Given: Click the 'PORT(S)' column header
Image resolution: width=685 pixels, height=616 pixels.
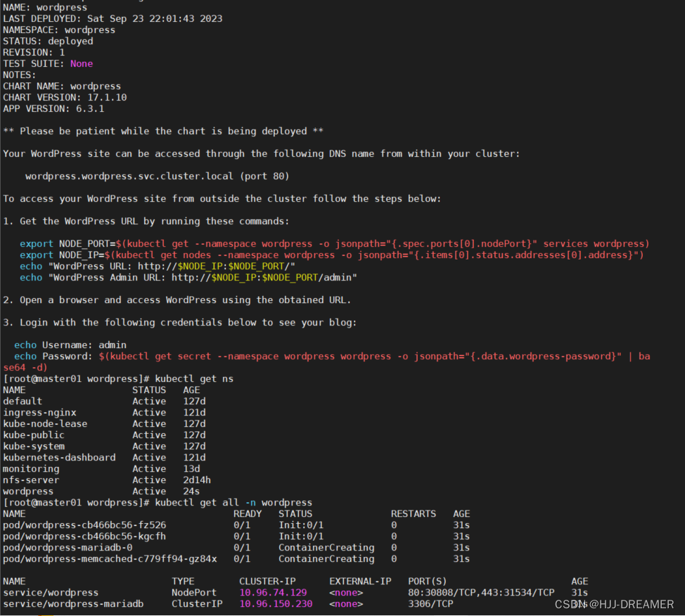Looking at the screenshot, I should tap(428, 582).
